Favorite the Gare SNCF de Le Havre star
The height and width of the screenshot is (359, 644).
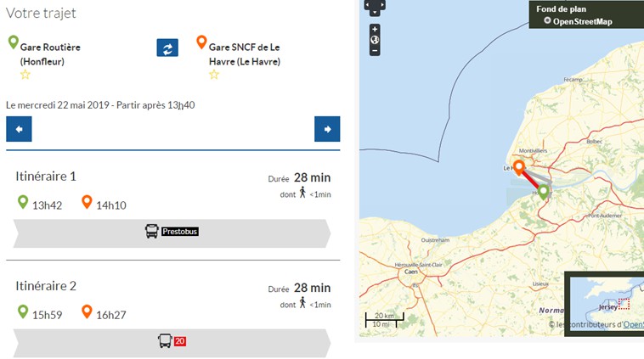click(x=214, y=75)
